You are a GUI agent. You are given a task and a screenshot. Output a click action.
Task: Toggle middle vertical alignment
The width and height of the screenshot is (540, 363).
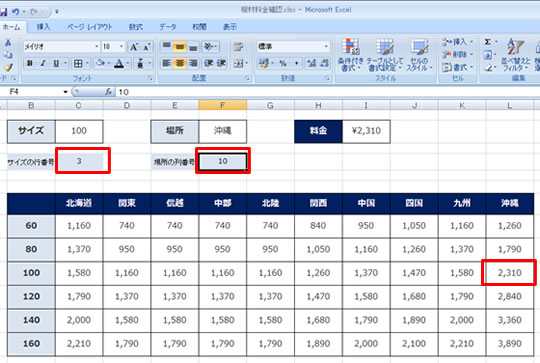(180, 46)
